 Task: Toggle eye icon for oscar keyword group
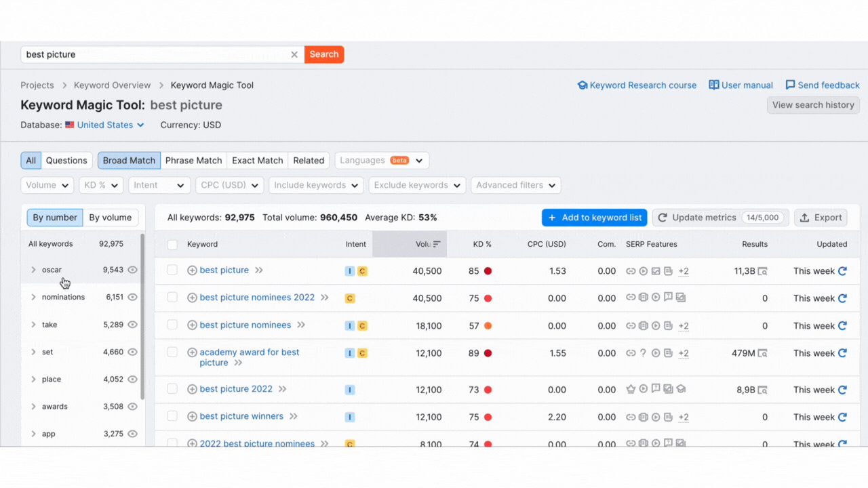point(133,270)
